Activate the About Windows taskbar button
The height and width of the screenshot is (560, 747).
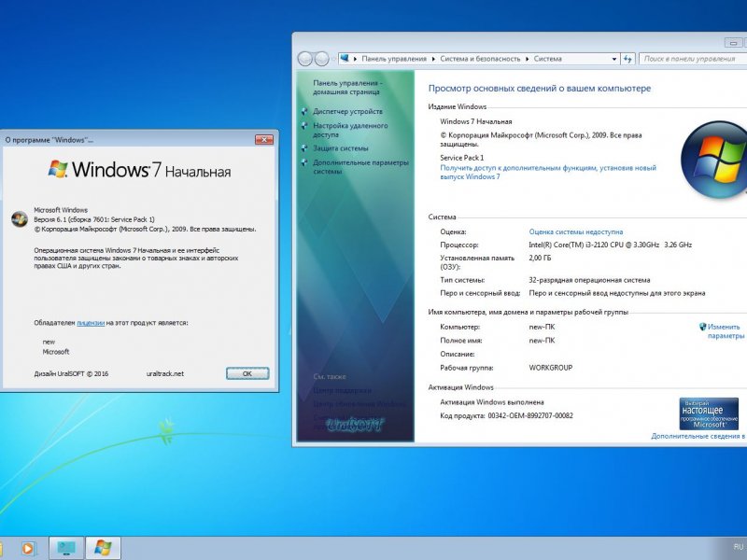[x=103, y=548]
